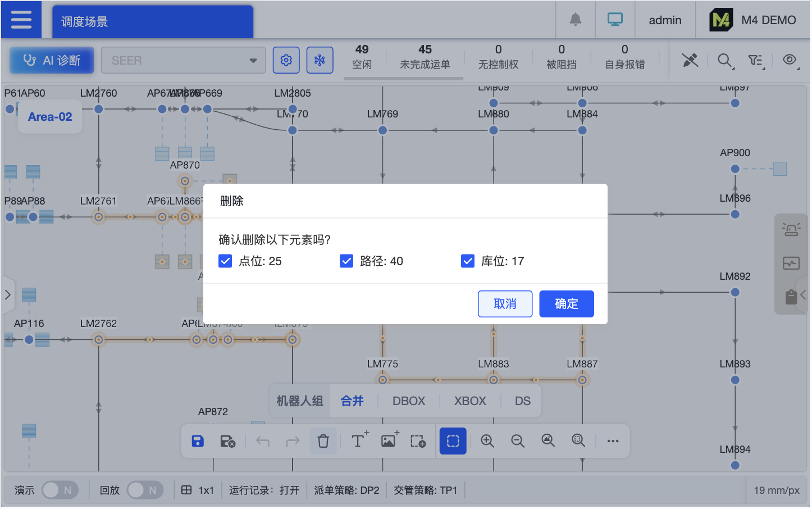Image resolution: width=812 pixels, height=509 pixels.
Task: Discard changes with the save-cancel icon
Action: click(x=228, y=441)
